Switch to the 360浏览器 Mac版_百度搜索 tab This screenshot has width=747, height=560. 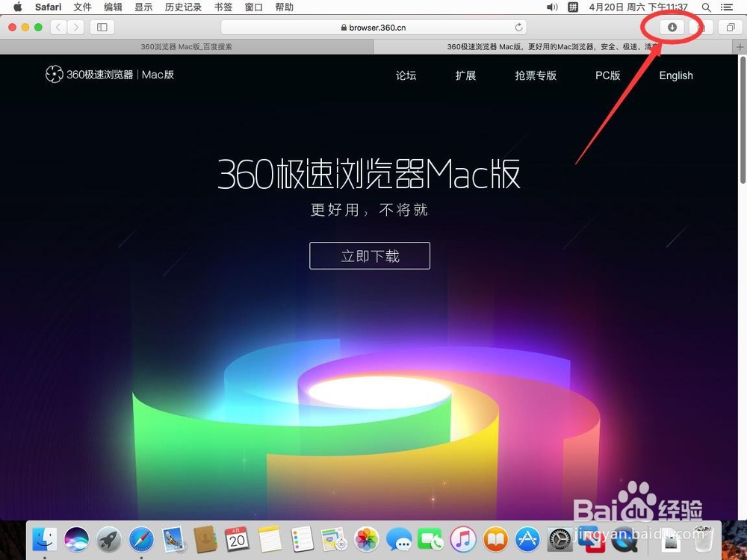pos(187,46)
